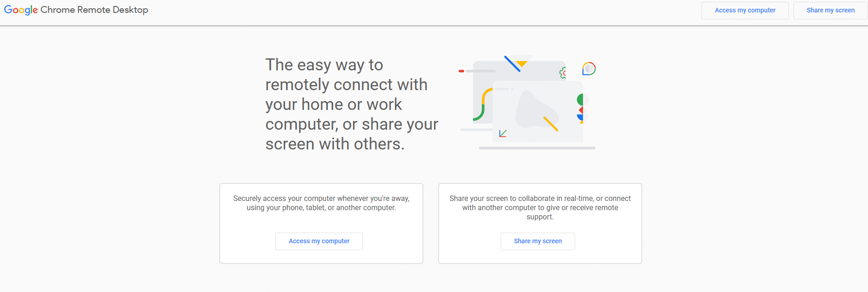The height and width of the screenshot is (292, 868).
Task: Open Share my screen from the top header
Action: click(x=830, y=11)
